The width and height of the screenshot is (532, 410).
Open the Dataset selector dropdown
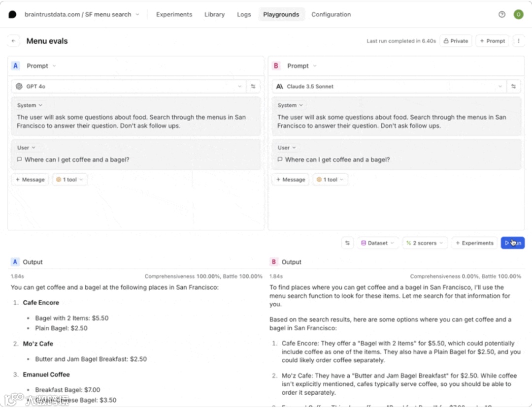[x=378, y=243]
